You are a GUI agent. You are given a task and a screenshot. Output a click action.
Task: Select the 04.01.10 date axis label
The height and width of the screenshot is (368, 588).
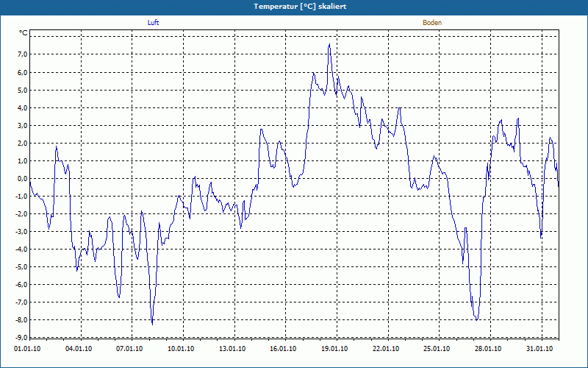pyautogui.click(x=79, y=348)
